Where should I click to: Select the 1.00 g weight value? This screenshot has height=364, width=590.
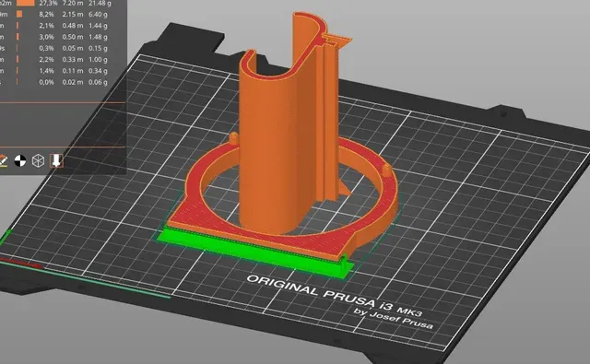click(x=98, y=59)
